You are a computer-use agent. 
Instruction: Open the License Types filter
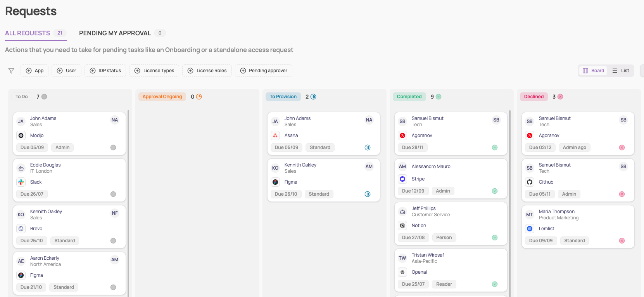[154, 71]
